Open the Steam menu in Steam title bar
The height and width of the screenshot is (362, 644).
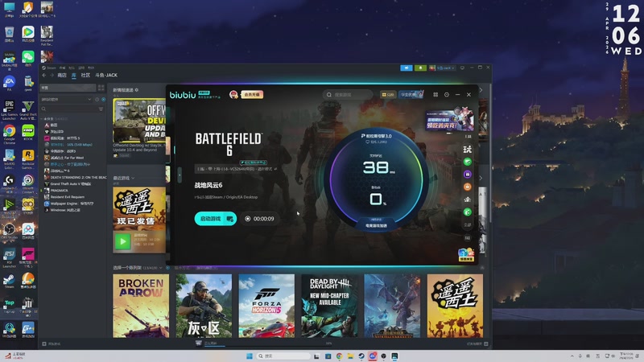49,68
